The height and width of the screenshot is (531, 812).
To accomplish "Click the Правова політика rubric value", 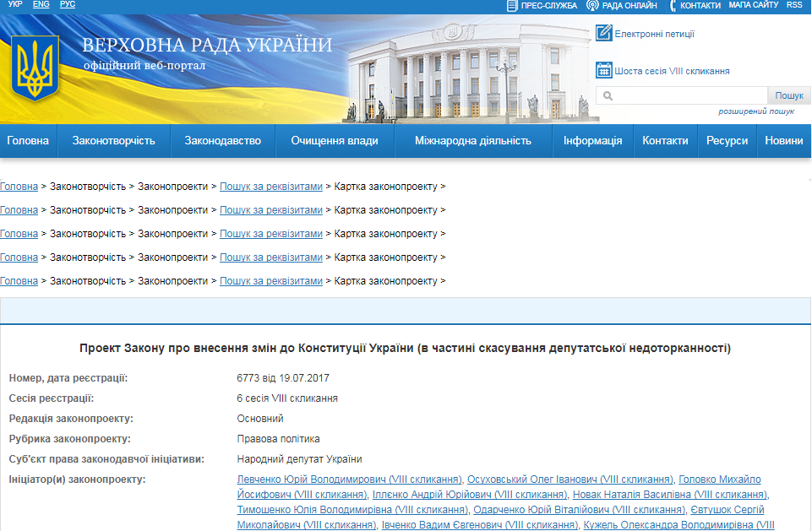I will (x=278, y=439).
